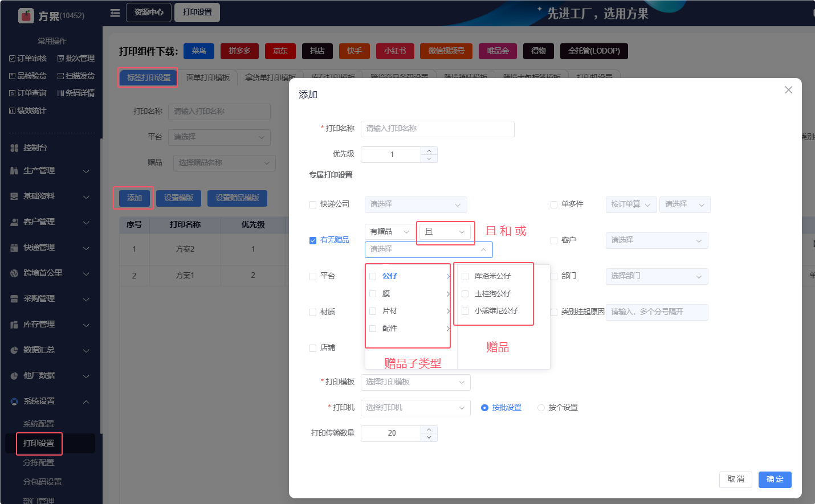
Task: Open 批次管理 shortcut in common operations
Action: point(76,58)
